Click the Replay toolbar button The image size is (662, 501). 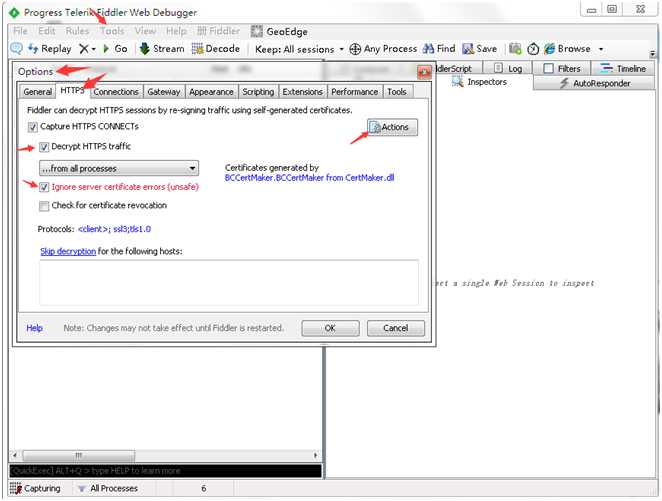pos(50,49)
